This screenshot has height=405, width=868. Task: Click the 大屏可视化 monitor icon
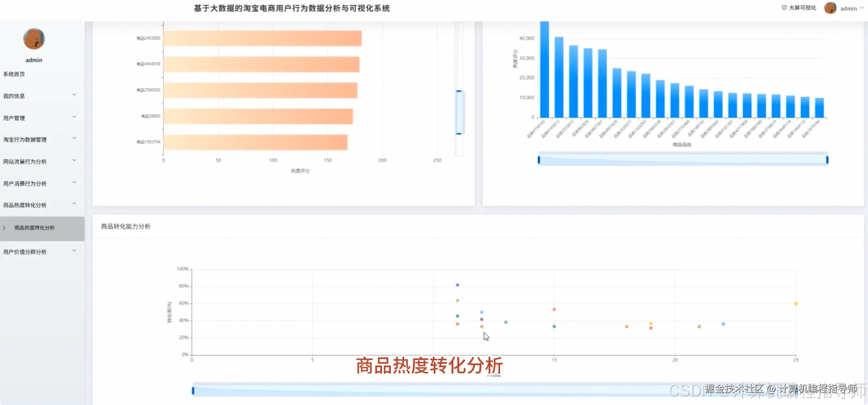pyautogui.click(x=784, y=7)
